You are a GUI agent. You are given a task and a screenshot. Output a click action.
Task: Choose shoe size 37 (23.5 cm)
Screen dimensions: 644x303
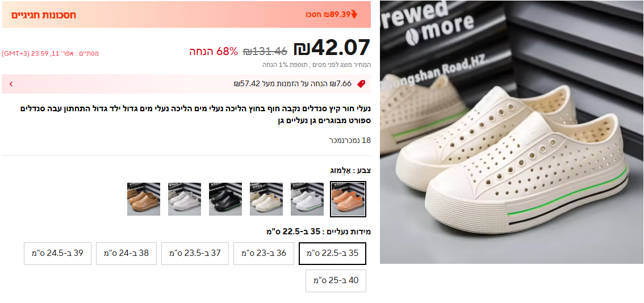click(195, 253)
